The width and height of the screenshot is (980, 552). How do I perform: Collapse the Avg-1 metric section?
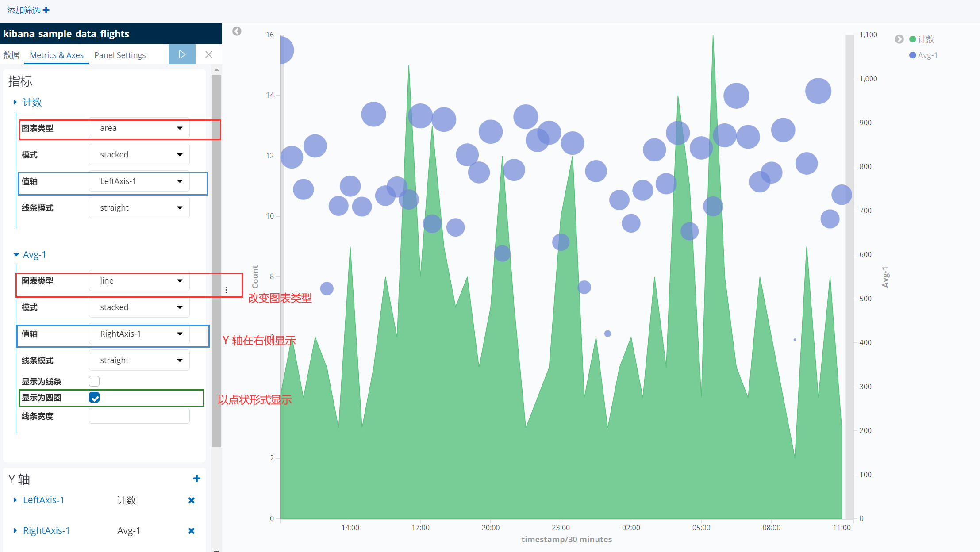(x=16, y=255)
